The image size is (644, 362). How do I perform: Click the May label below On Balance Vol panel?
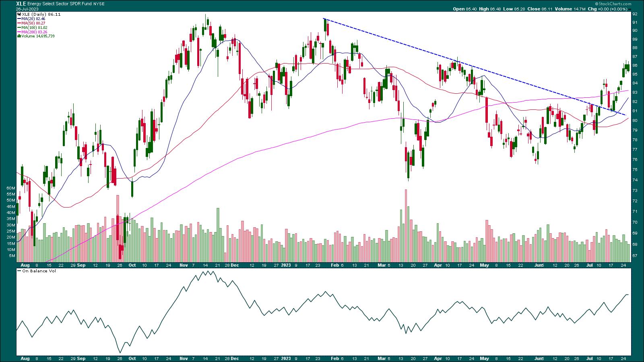484,358
